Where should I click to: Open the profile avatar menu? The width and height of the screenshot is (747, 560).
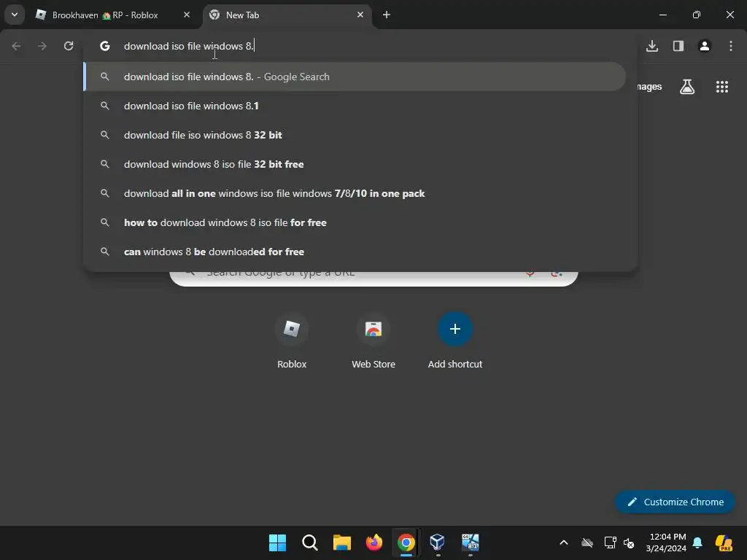point(705,46)
